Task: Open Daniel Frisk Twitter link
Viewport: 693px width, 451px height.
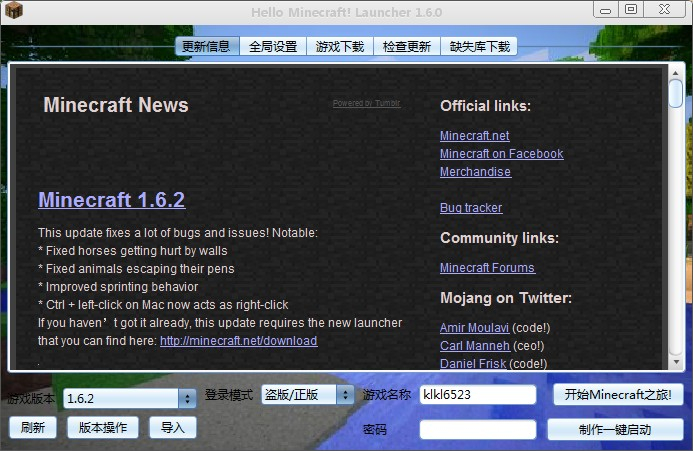Action: [473, 363]
